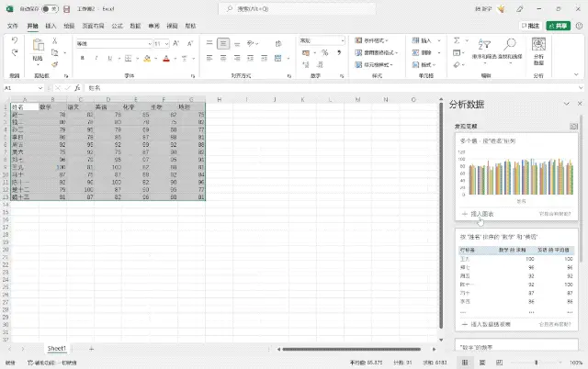Open the Delete cells dropdown arrow

tap(439, 53)
